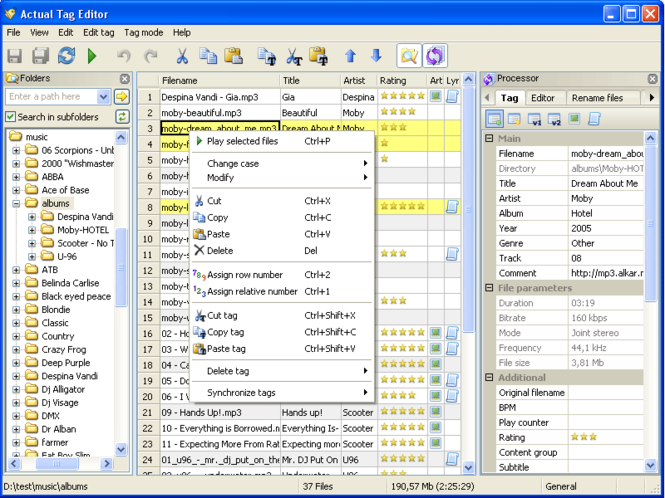Image resolution: width=665 pixels, height=498 pixels.
Task: Click the green refresh folder button
Action: pos(122,117)
